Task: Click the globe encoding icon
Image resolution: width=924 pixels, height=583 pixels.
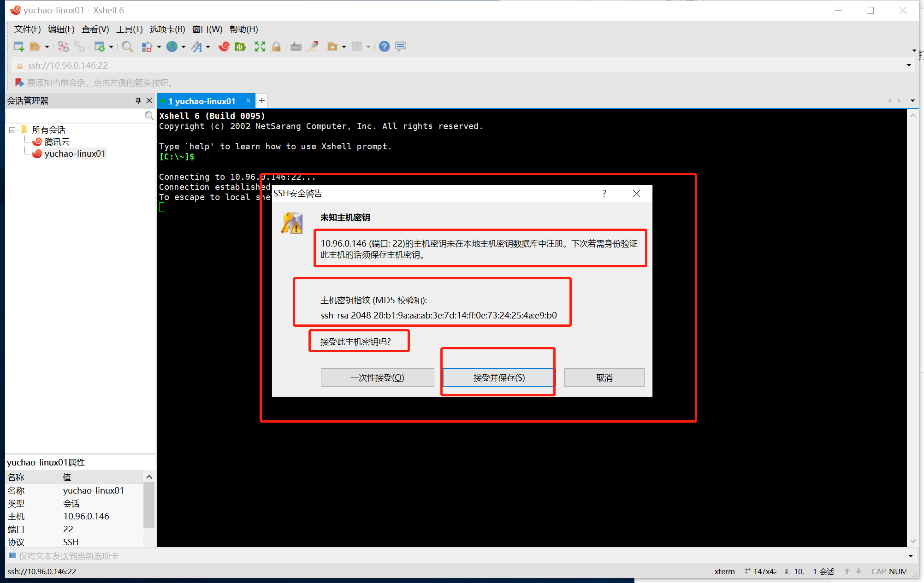Action: 172,47
